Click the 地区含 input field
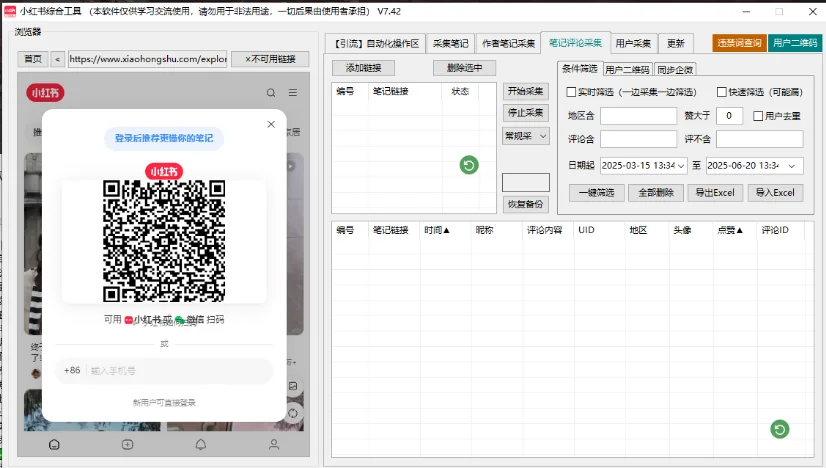 click(638, 116)
